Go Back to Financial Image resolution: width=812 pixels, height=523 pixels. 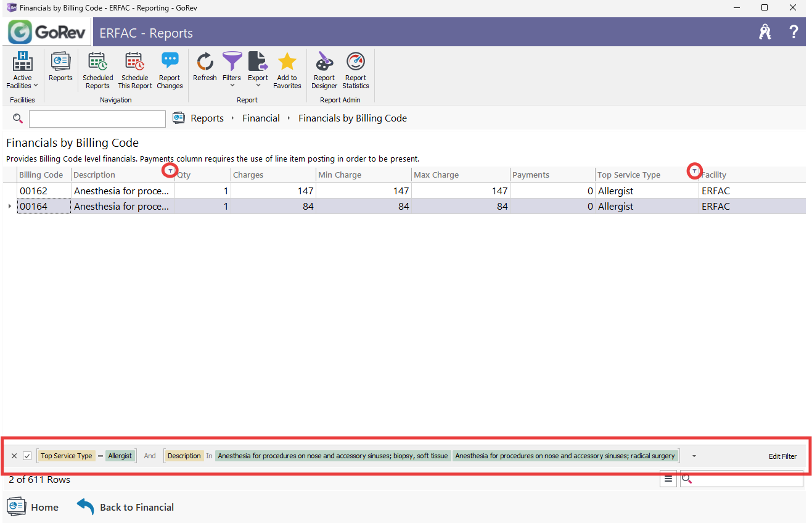click(125, 507)
